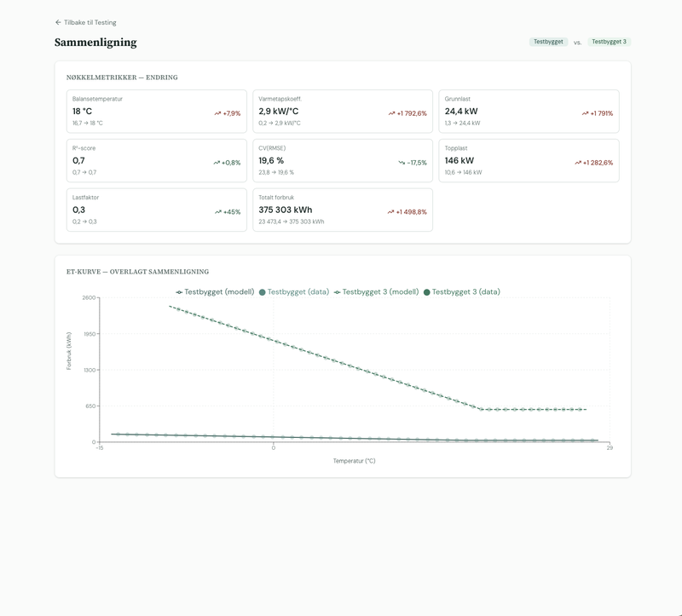This screenshot has height=616, width=682.
Task: Click the trend-up icon in the Varmetapskoeff card
Action: click(x=391, y=113)
